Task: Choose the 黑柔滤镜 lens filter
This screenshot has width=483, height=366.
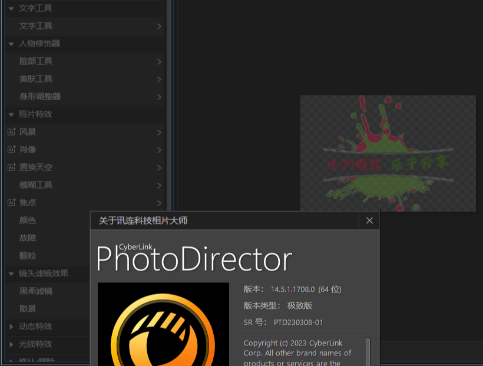Action: click(x=36, y=291)
